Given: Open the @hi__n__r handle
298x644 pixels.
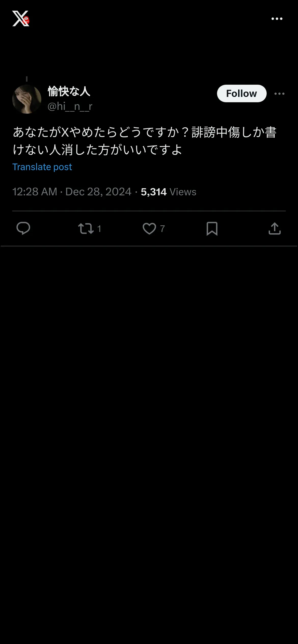Looking at the screenshot, I should click(70, 107).
